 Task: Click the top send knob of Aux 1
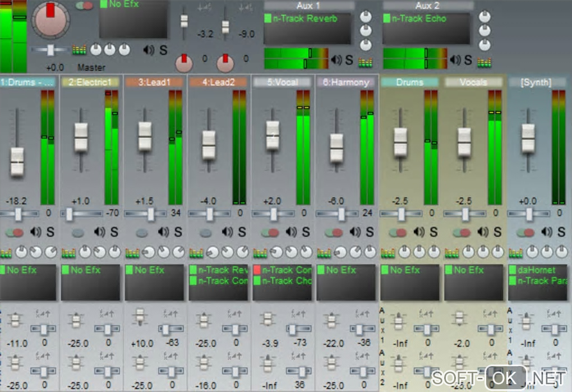tap(366, 17)
